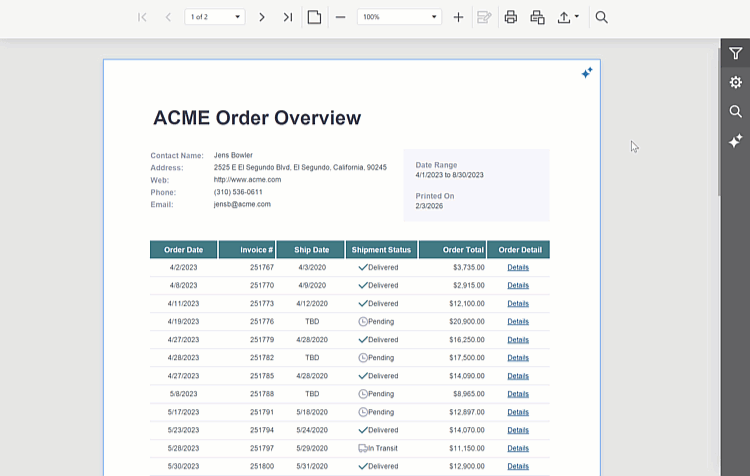Open the Search panel in the right sidebar
750x476 pixels.
pos(736,112)
